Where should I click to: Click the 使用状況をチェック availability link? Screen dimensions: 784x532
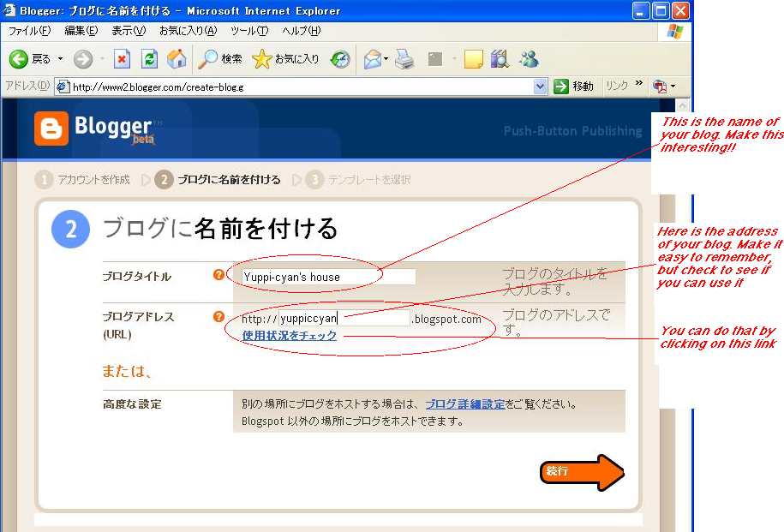click(289, 336)
